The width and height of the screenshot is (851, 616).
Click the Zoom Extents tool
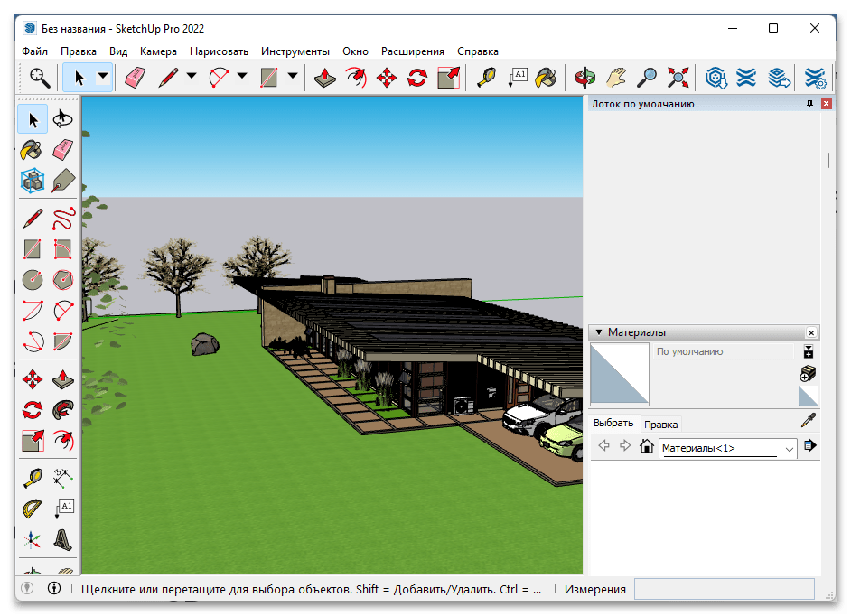pos(678,78)
